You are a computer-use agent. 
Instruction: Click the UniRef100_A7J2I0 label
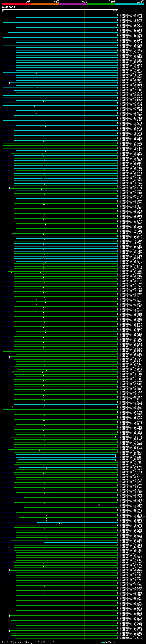click(131, 638)
